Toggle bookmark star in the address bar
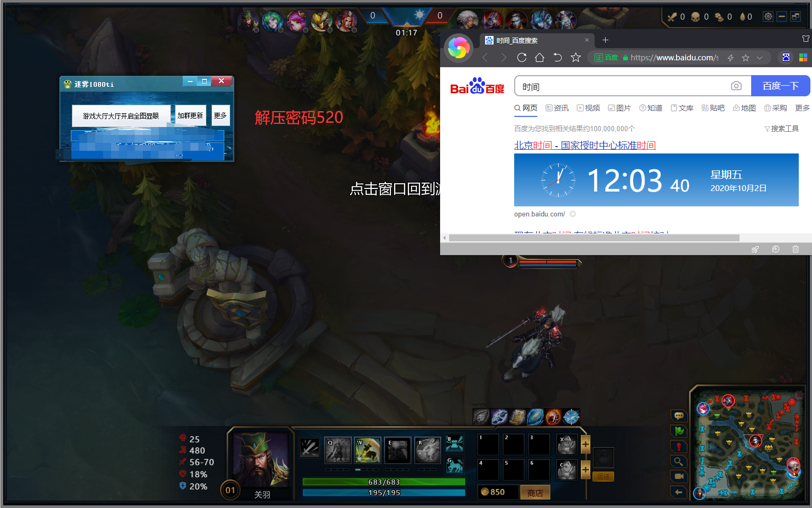 click(745, 58)
